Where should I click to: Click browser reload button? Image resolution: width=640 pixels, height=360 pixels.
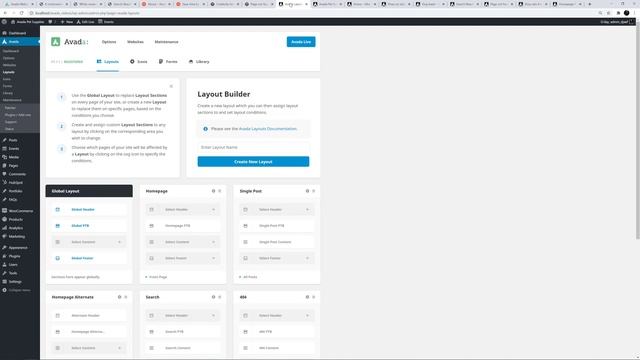pos(22,13)
